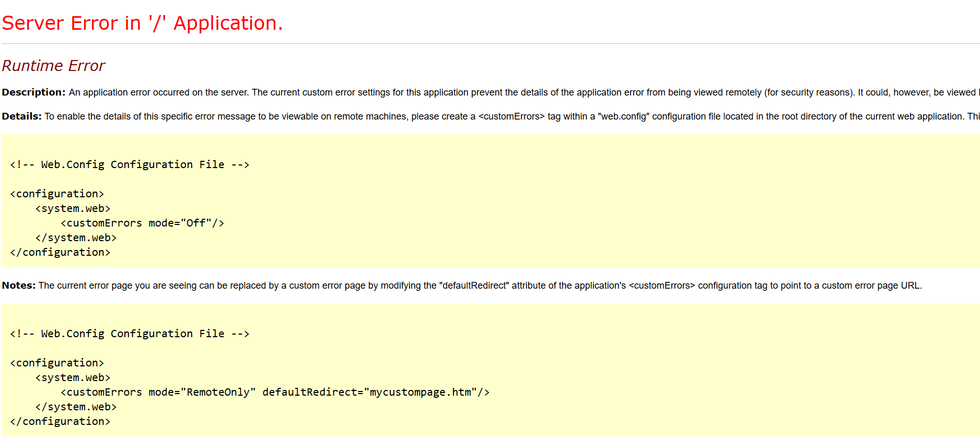980x439 pixels.
Task: Click the notes sentence about defaultRedirect attribute
Action: [480, 286]
